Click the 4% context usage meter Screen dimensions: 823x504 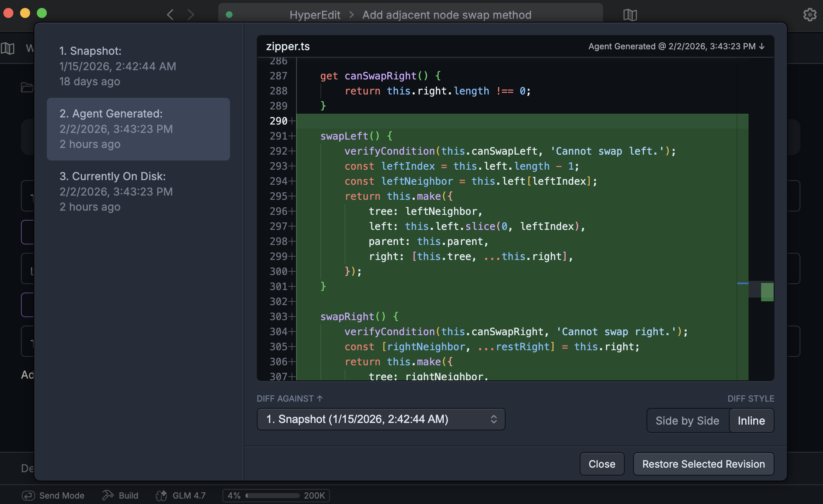[276, 496]
